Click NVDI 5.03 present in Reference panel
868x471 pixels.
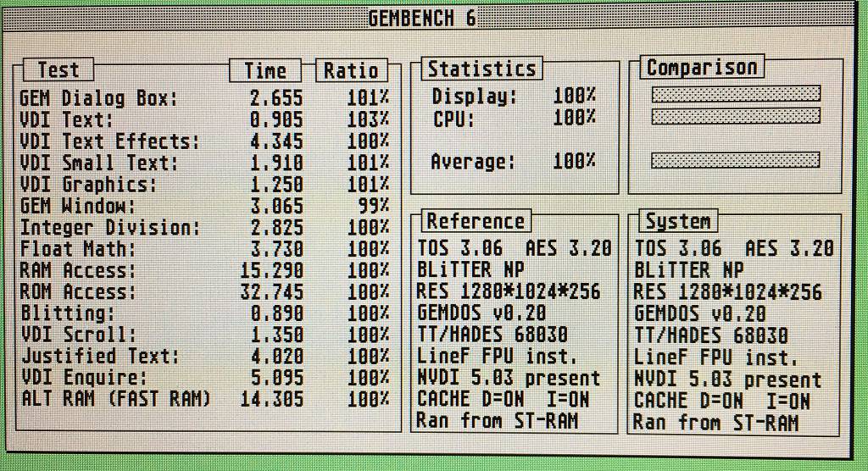(x=509, y=378)
